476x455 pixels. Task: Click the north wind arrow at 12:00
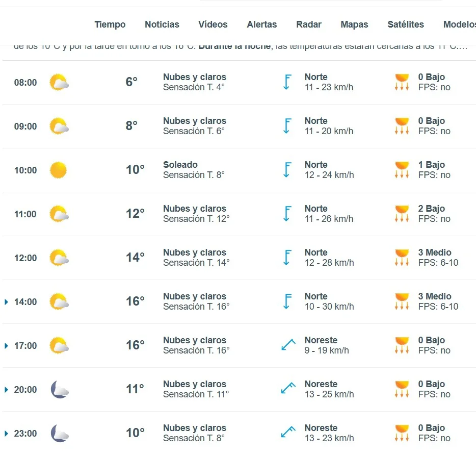(x=287, y=258)
